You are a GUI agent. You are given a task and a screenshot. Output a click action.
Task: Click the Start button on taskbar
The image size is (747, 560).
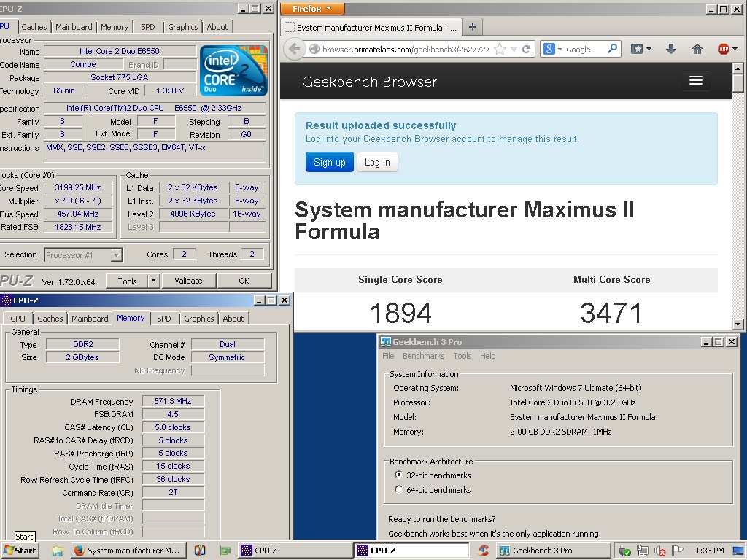20,551
